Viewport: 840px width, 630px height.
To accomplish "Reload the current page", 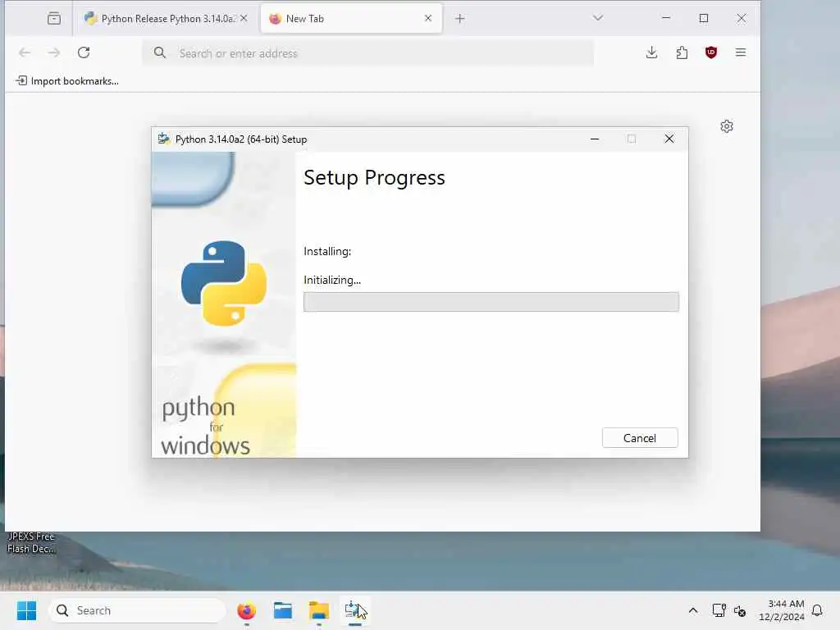I will pos(84,52).
